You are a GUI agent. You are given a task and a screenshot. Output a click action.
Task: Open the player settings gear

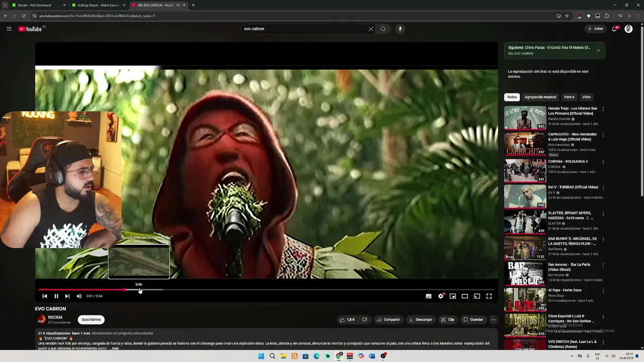click(441, 296)
